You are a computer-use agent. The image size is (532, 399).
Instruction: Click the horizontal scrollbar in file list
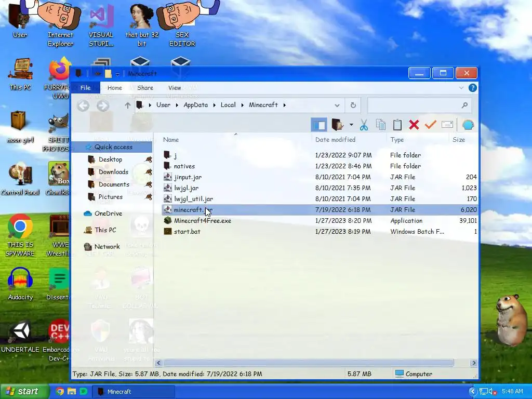pyautogui.click(x=309, y=363)
